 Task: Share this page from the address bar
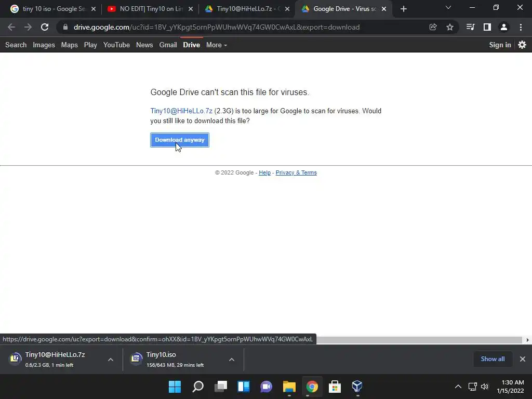(433, 27)
